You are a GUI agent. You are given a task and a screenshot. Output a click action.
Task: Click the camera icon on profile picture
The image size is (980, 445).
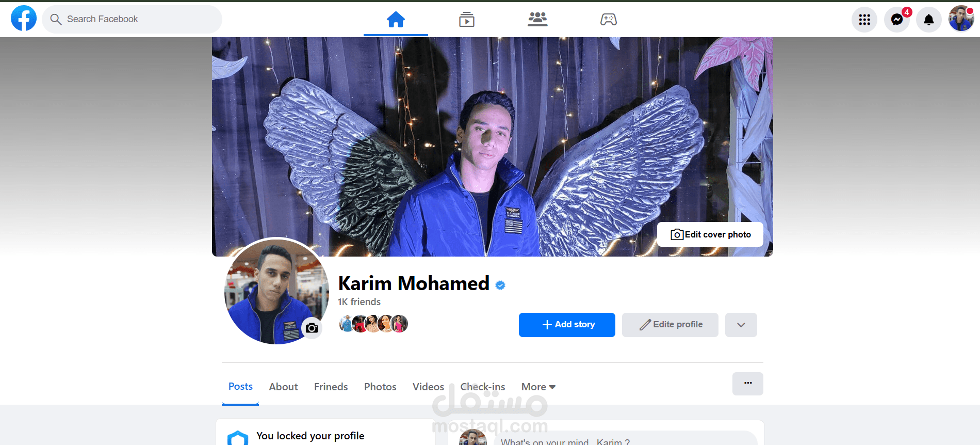coord(312,328)
